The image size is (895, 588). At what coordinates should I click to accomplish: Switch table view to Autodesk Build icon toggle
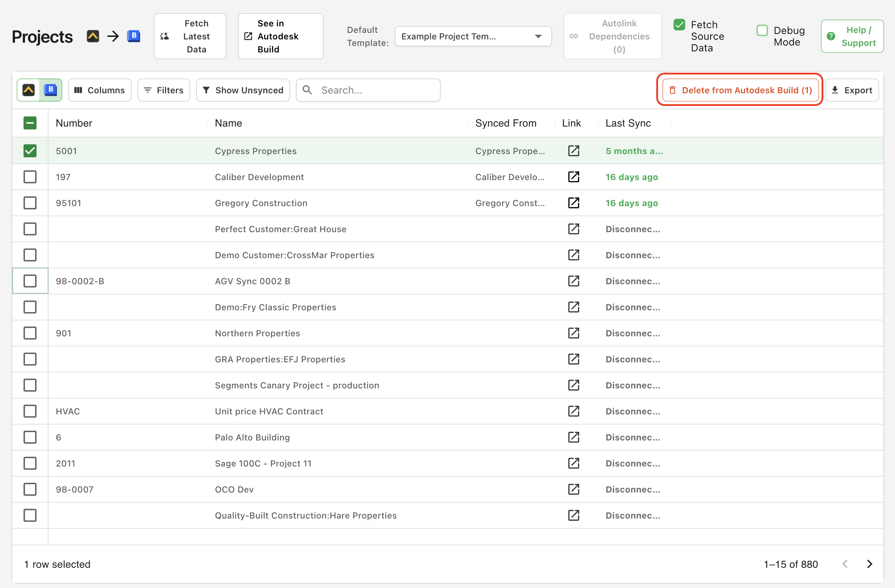click(50, 90)
